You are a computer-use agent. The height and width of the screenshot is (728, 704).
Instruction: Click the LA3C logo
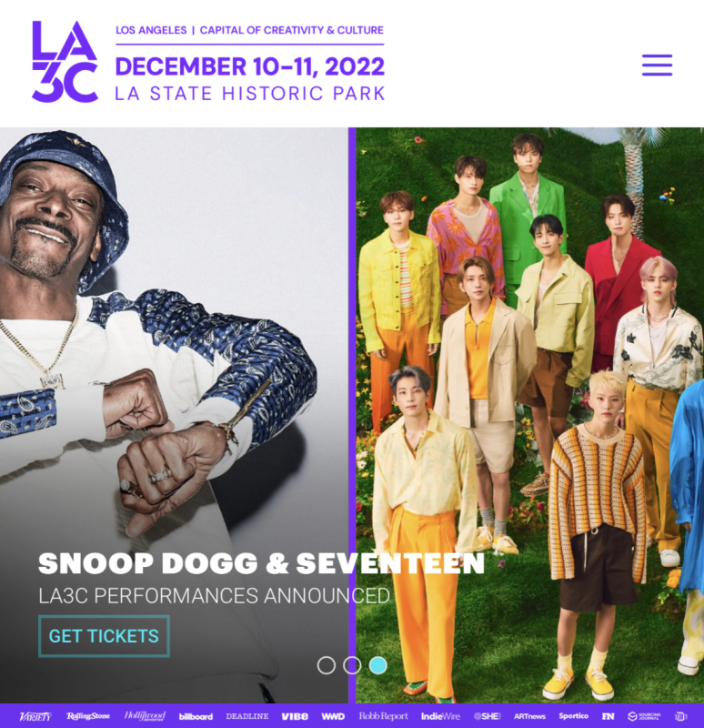click(x=65, y=61)
